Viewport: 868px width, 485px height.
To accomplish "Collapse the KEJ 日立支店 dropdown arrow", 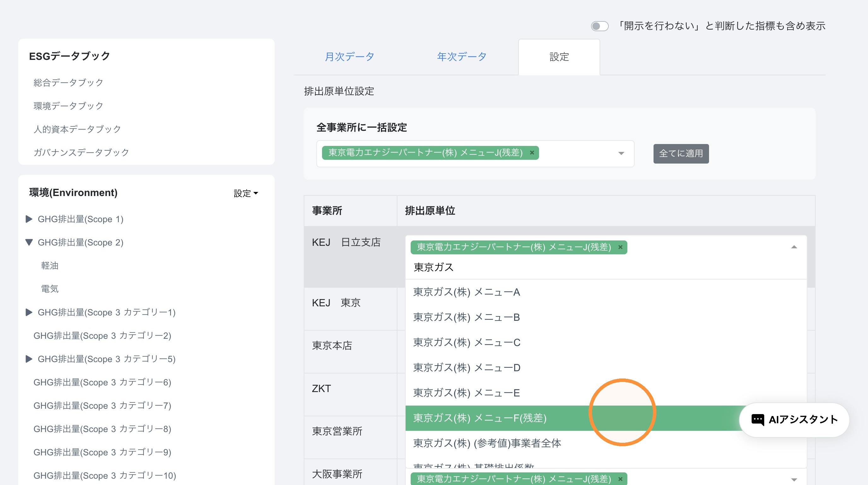I will 794,247.
